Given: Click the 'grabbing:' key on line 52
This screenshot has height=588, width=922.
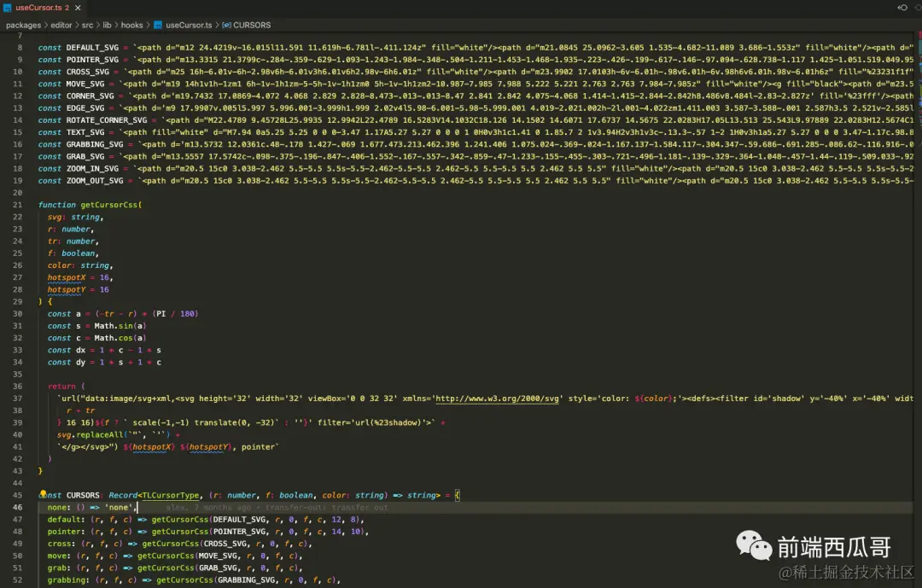Looking at the screenshot, I should (68, 579).
